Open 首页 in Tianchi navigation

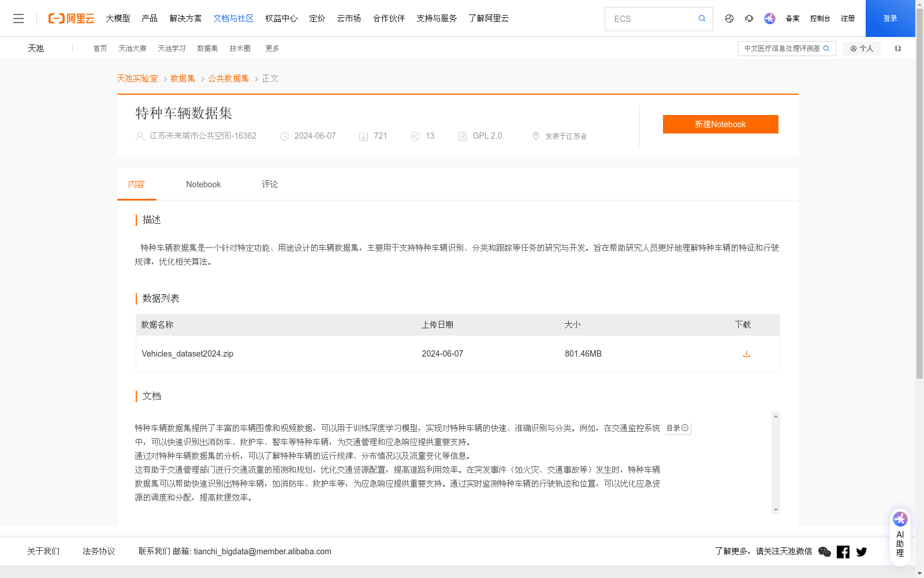[100, 49]
